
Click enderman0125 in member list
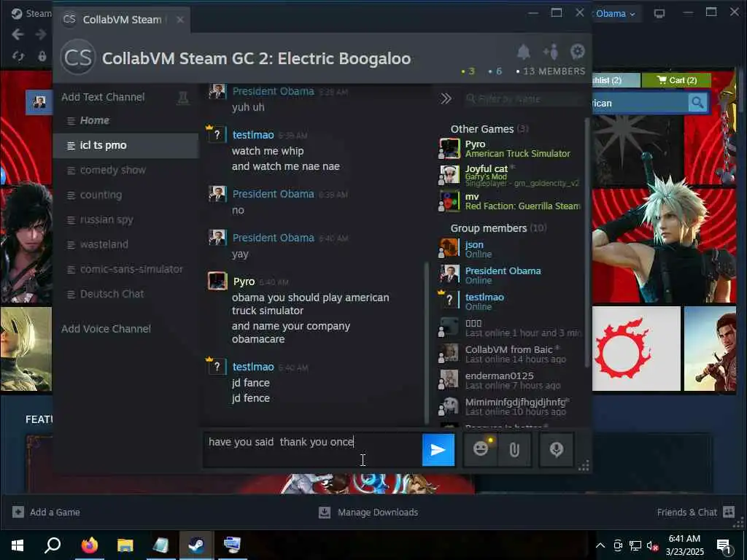(x=510, y=380)
